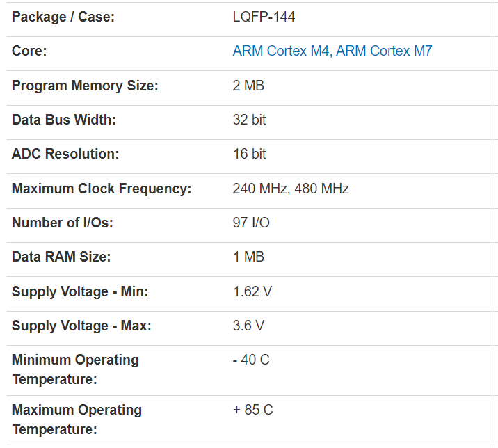Click the Core row label
The height and width of the screenshot is (448, 498).
click(x=29, y=51)
